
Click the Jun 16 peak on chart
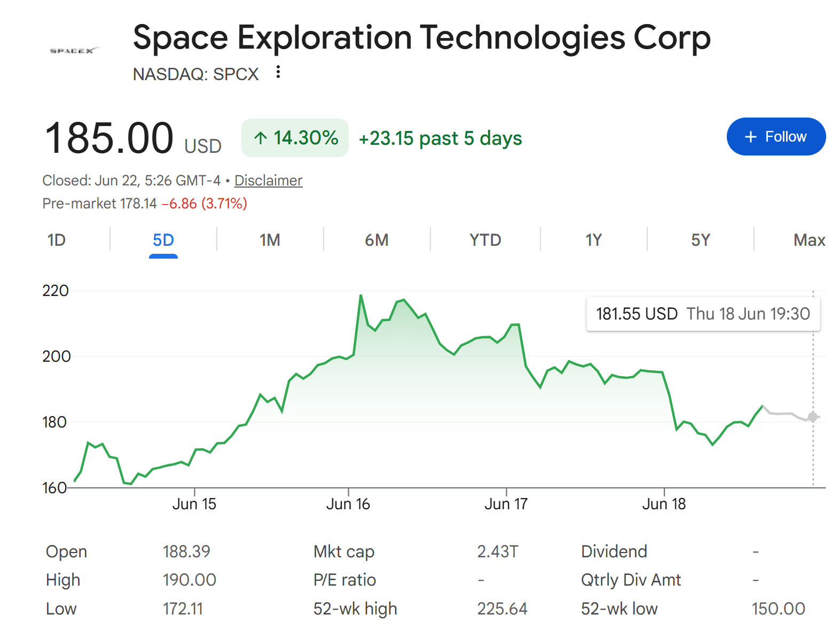361,295
